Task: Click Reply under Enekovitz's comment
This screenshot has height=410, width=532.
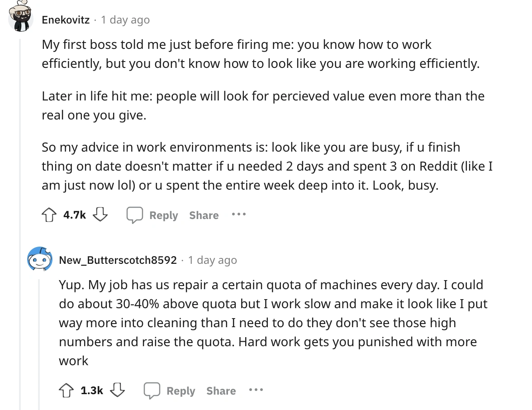Action: click(x=152, y=215)
